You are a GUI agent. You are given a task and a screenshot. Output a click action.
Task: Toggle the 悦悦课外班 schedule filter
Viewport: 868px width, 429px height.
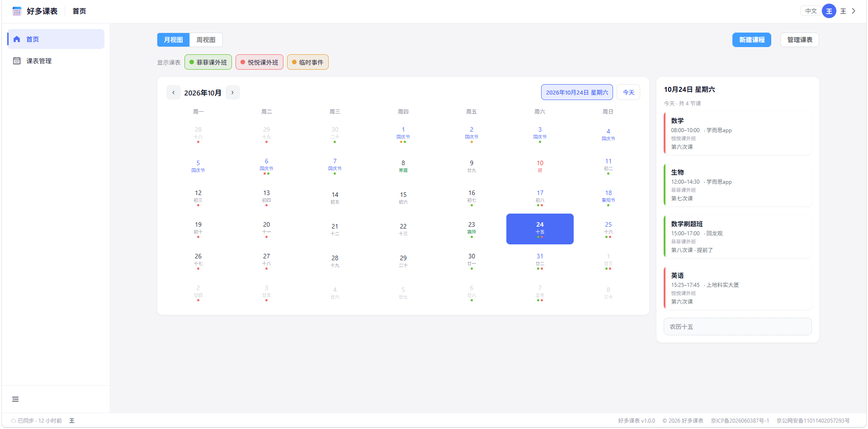click(259, 62)
